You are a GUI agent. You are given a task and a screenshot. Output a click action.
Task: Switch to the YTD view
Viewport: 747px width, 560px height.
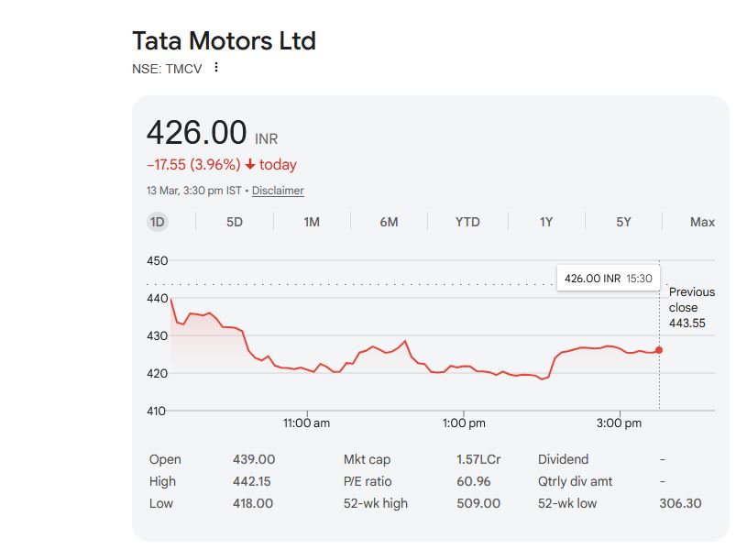click(467, 222)
